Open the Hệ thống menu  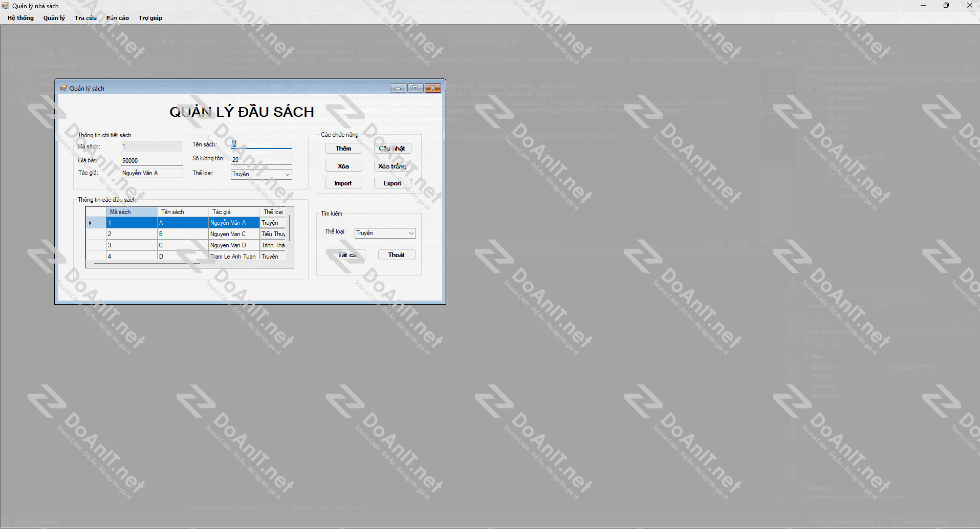point(20,18)
